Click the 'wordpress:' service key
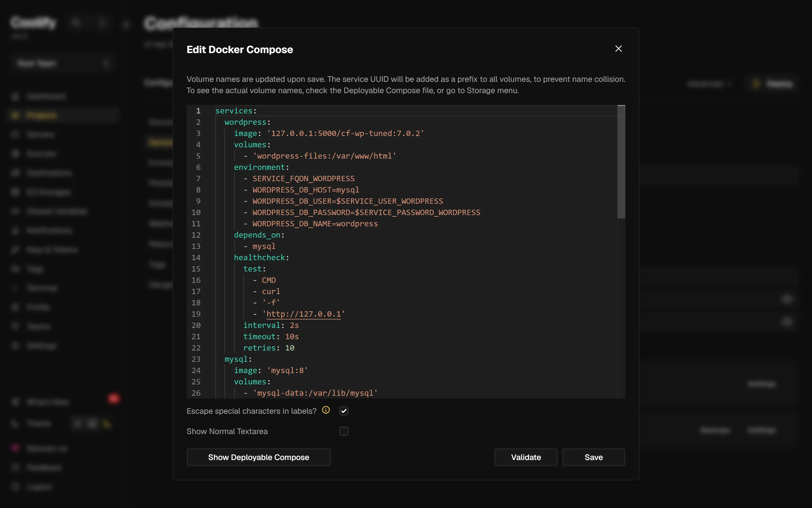 [x=248, y=122]
